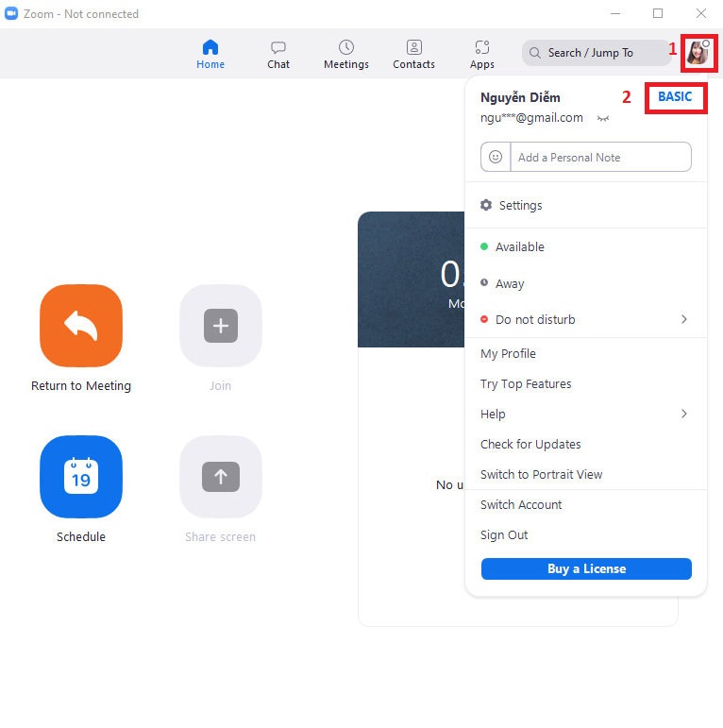The image size is (723, 728).
Task: Click the Zoom logo in title bar
Action: click(11, 13)
